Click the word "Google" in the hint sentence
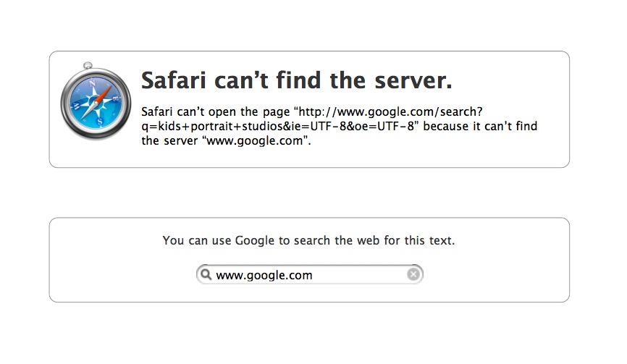Screen dimensions: 627x364 click(x=254, y=241)
